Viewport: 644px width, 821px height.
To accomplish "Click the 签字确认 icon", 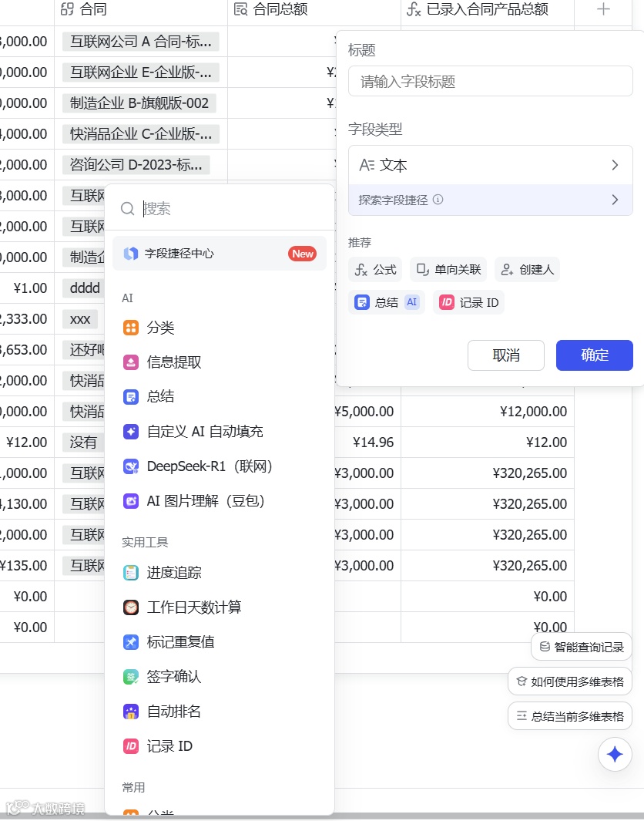I will 131,677.
